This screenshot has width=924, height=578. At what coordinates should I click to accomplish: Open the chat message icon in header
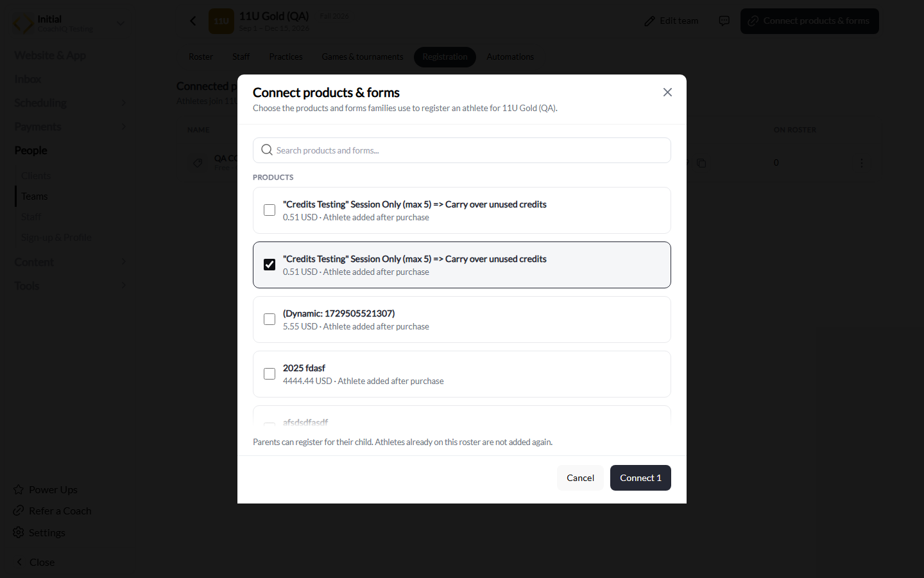(724, 21)
